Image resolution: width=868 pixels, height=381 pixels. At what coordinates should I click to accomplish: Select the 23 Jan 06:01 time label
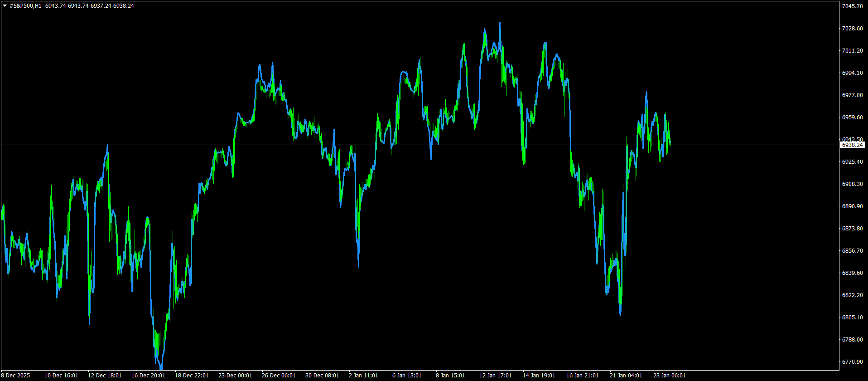tap(670, 376)
